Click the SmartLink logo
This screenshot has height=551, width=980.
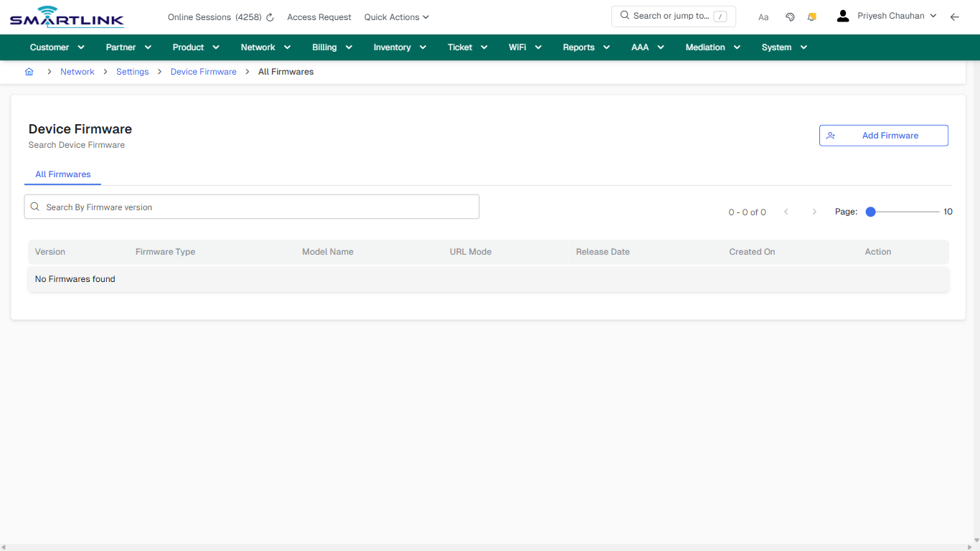pyautogui.click(x=66, y=17)
